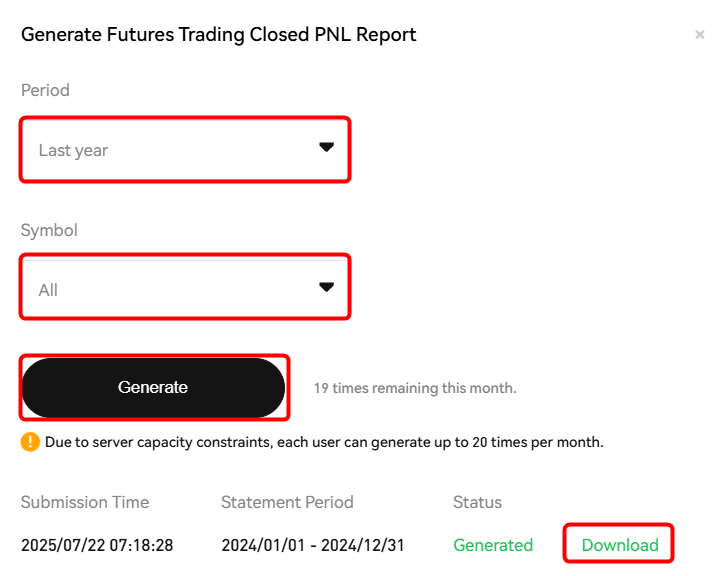Click the Status column header
Image resolution: width=725 pixels, height=576 pixels.
(x=477, y=502)
